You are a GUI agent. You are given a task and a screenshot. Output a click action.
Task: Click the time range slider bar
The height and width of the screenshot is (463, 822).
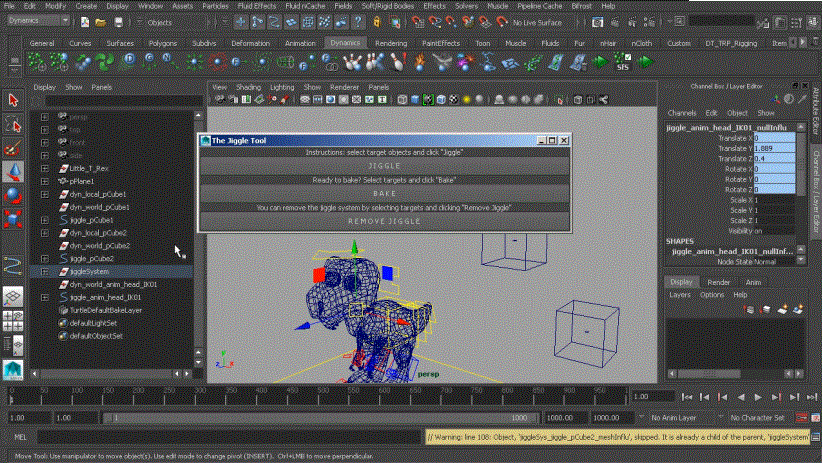319,418
